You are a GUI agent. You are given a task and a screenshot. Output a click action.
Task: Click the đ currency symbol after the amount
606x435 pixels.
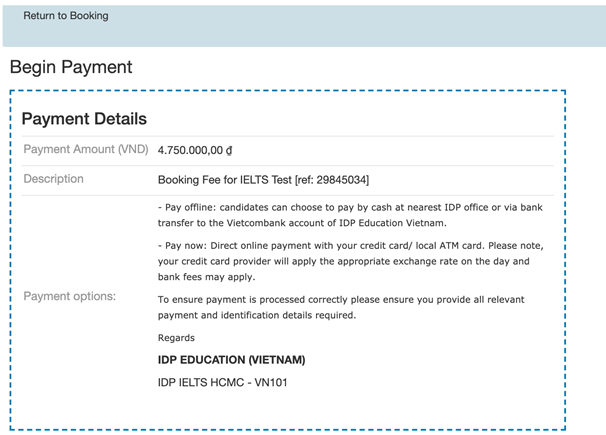(229, 151)
